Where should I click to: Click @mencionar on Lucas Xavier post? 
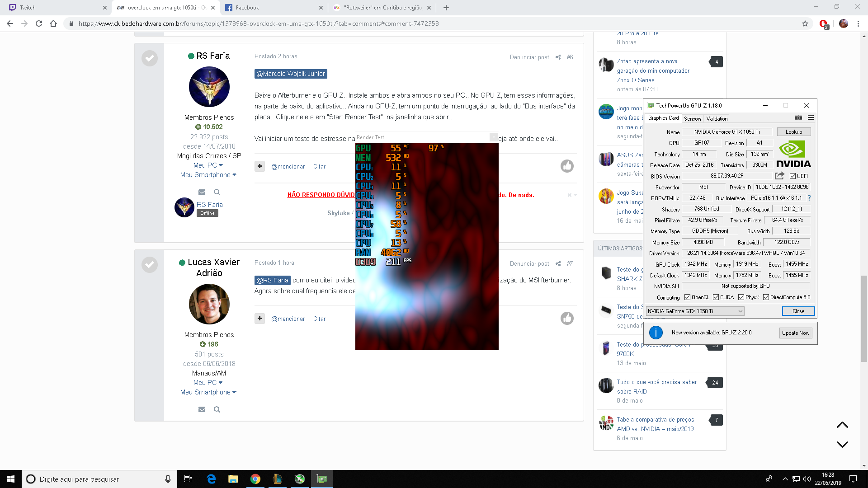[288, 319]
